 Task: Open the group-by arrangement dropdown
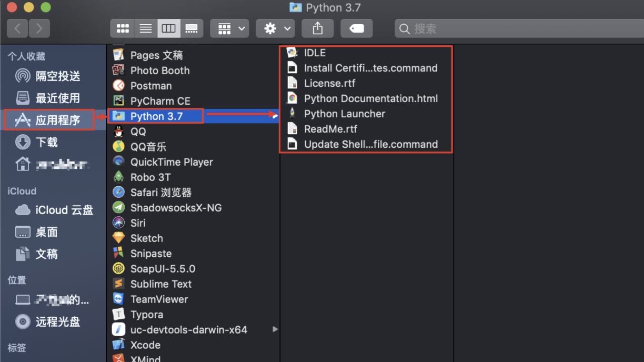tap(230, 28)
